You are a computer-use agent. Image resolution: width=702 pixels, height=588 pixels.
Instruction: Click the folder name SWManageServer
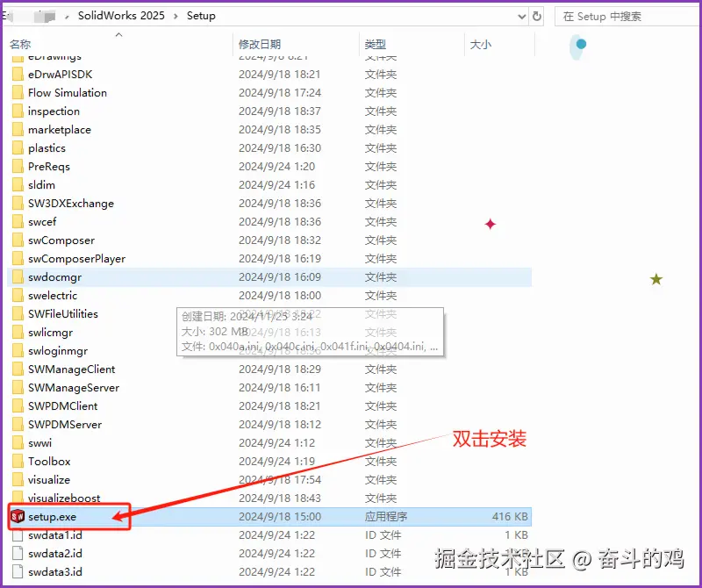click(x=74, y=387)
